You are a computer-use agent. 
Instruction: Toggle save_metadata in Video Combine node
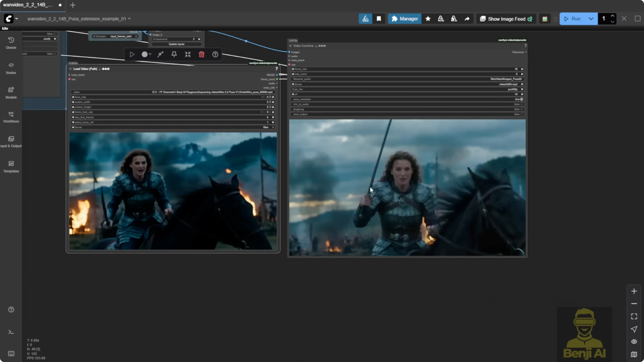click(521, 99)
